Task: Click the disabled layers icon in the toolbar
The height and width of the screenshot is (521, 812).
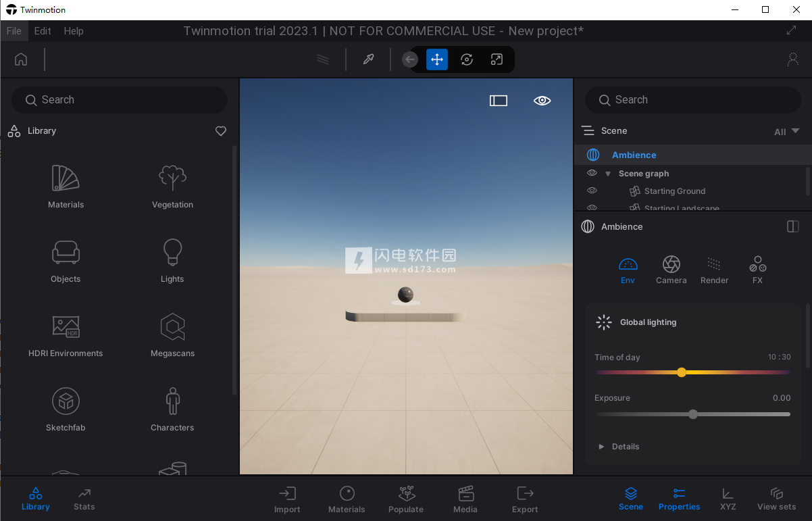Action: (x=323, y=59)
